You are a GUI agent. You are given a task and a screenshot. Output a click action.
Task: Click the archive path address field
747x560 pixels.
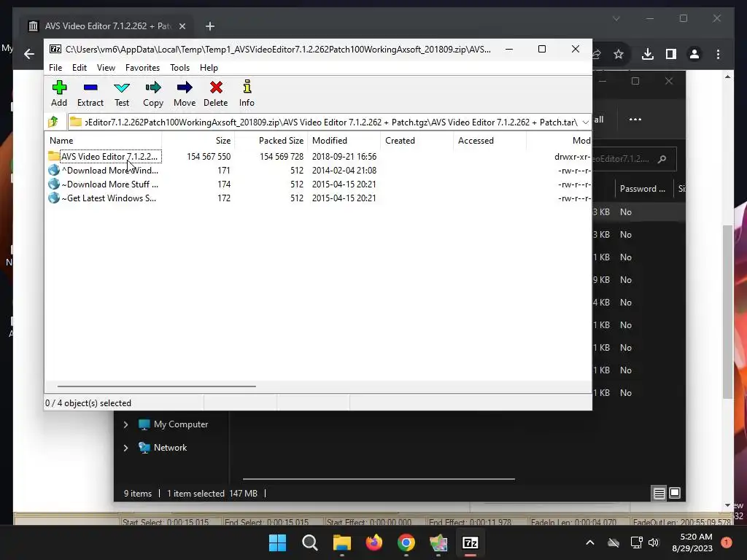(324, 122)
